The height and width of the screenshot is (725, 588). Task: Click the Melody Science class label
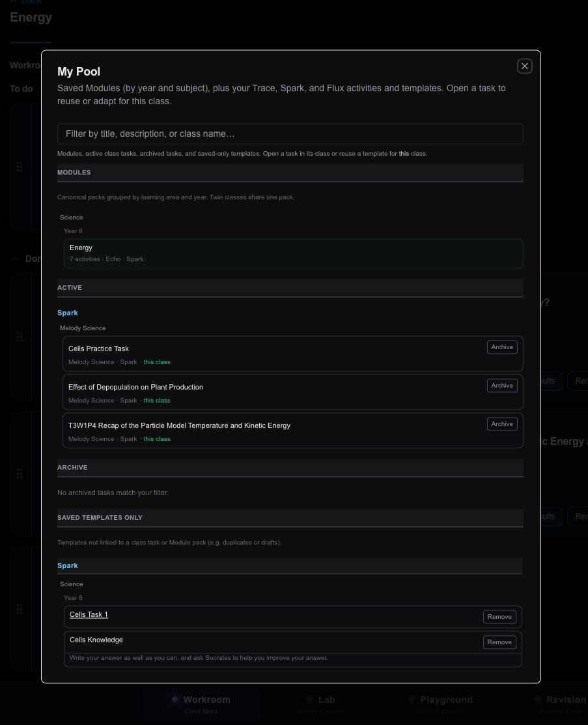click(x=83, y=328)
